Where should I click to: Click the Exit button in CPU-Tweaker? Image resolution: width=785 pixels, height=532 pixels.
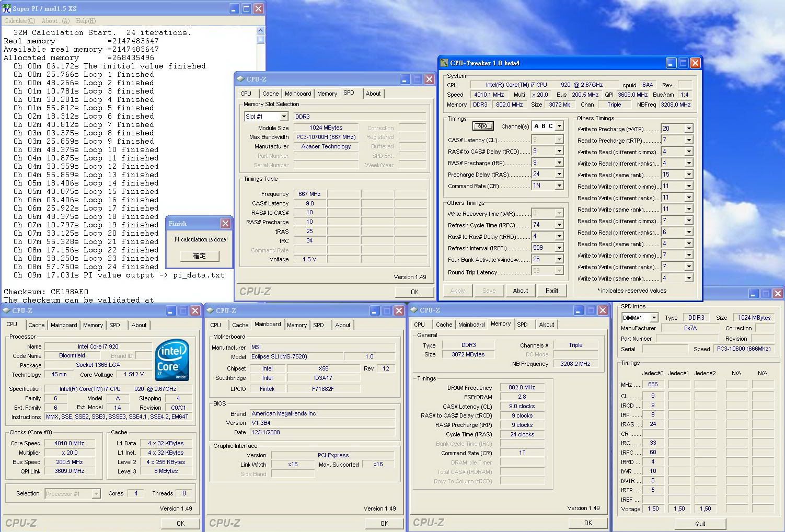point(552,291)
